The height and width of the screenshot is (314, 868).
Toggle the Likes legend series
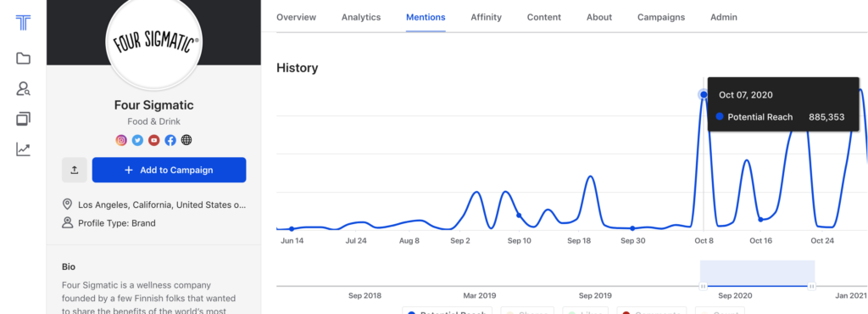(x=585, y=311)
